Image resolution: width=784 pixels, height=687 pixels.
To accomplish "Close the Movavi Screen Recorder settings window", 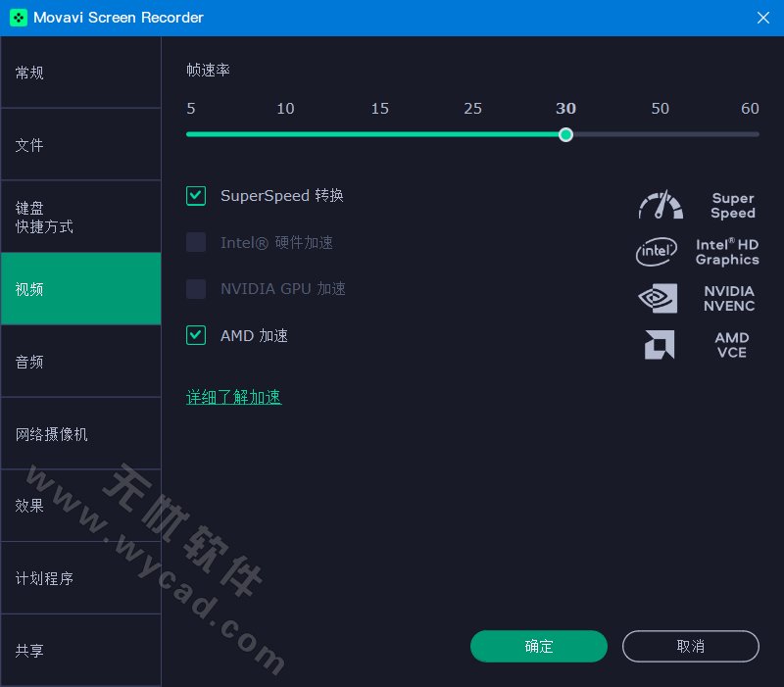I will 763,18.
